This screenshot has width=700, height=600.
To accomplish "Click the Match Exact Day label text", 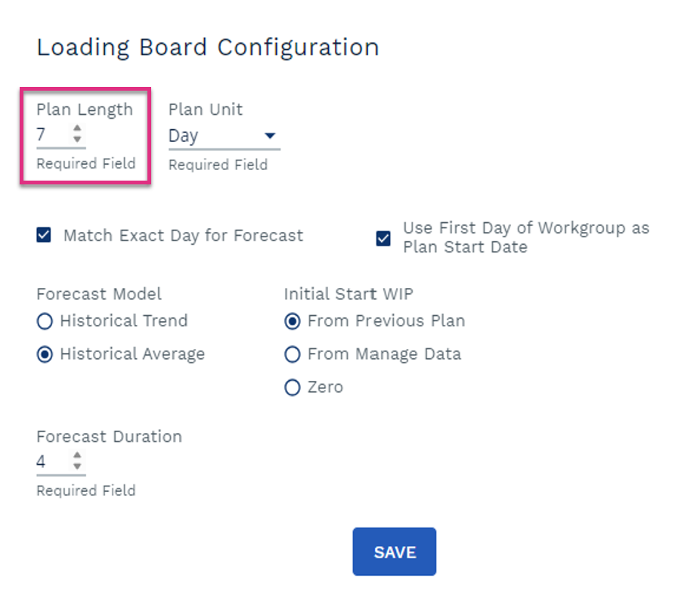I will point(184,235).
